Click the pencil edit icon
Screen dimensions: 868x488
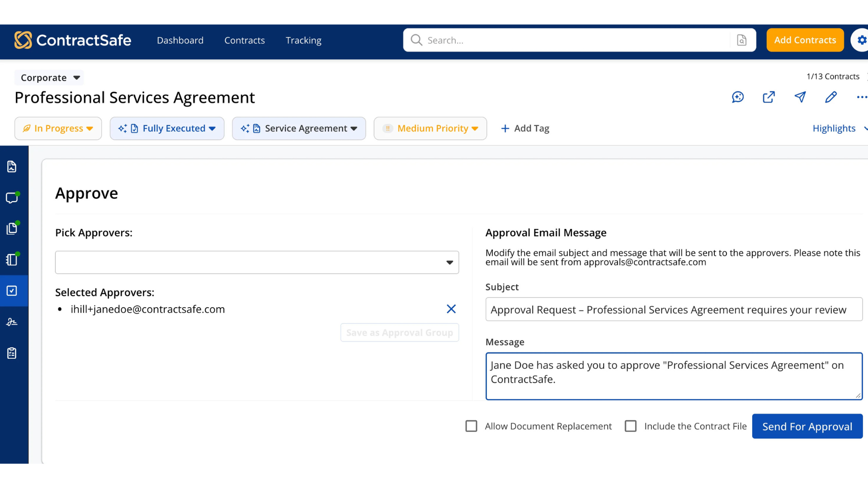[x=831, y=97]
